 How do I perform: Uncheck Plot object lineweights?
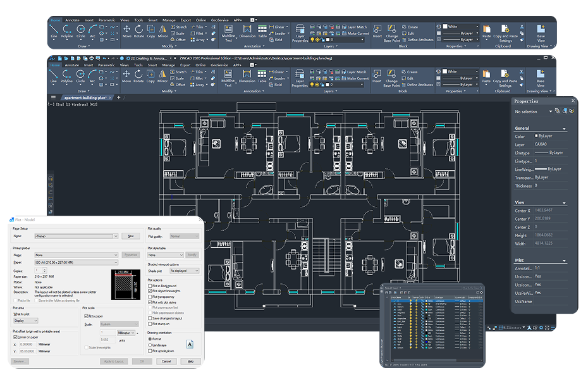tap(150, 291)
